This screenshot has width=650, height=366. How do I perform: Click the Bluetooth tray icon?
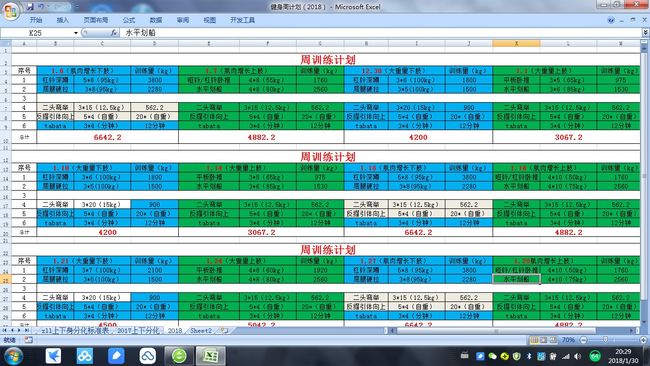(529, 356)
